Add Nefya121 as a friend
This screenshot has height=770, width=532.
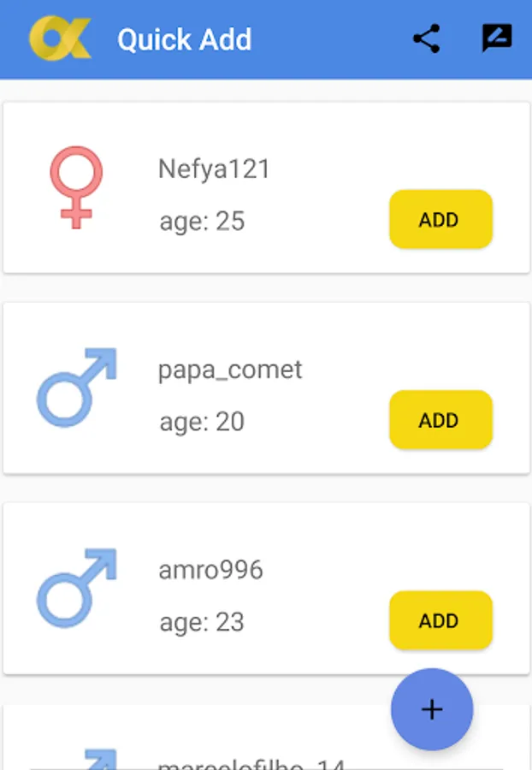pos(440,220)
